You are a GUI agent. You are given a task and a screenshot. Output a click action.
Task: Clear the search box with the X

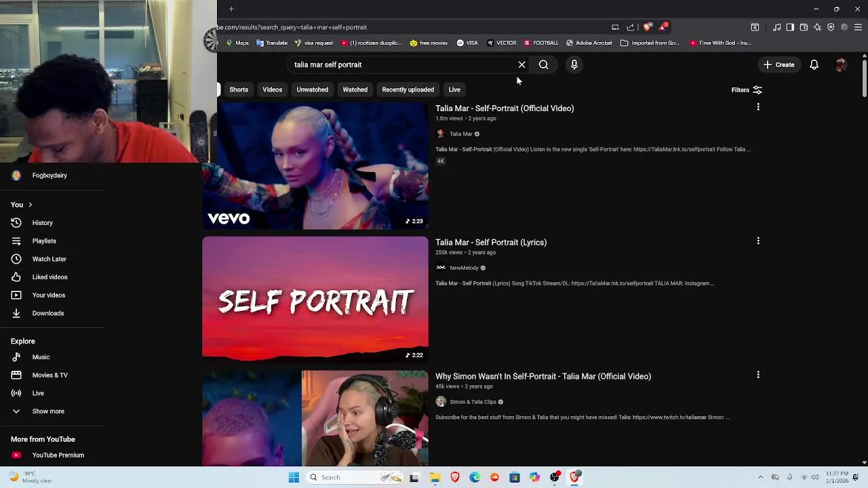click(521, 64)
